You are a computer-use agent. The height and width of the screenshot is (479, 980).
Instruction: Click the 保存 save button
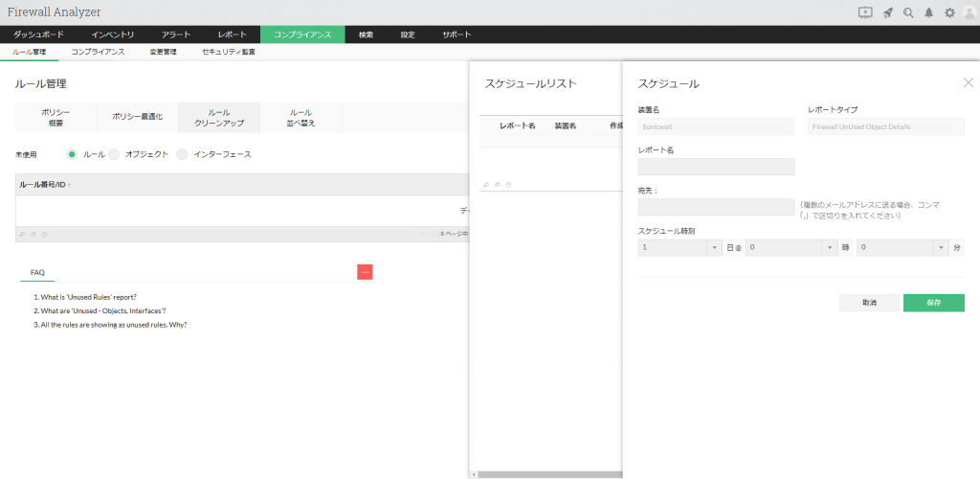pyautogui.click(x=934, y=303)
